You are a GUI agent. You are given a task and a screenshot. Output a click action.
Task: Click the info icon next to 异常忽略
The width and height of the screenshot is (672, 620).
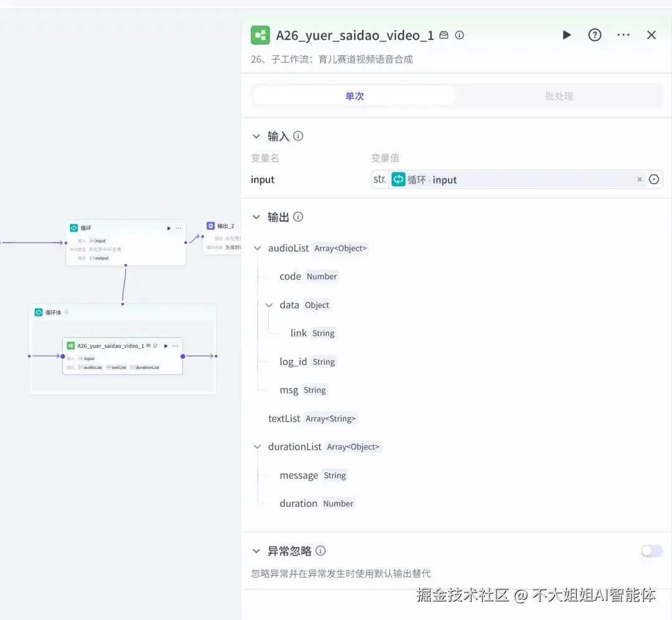[320, 551]
